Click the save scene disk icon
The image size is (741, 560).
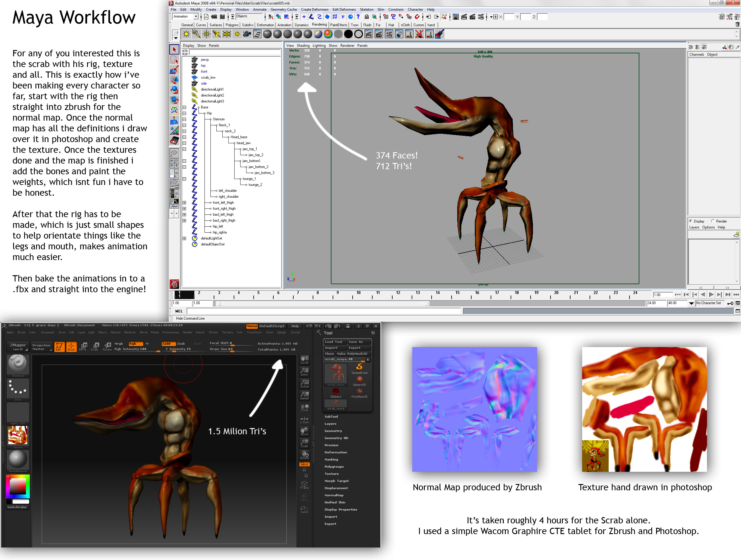coord(222,17)
